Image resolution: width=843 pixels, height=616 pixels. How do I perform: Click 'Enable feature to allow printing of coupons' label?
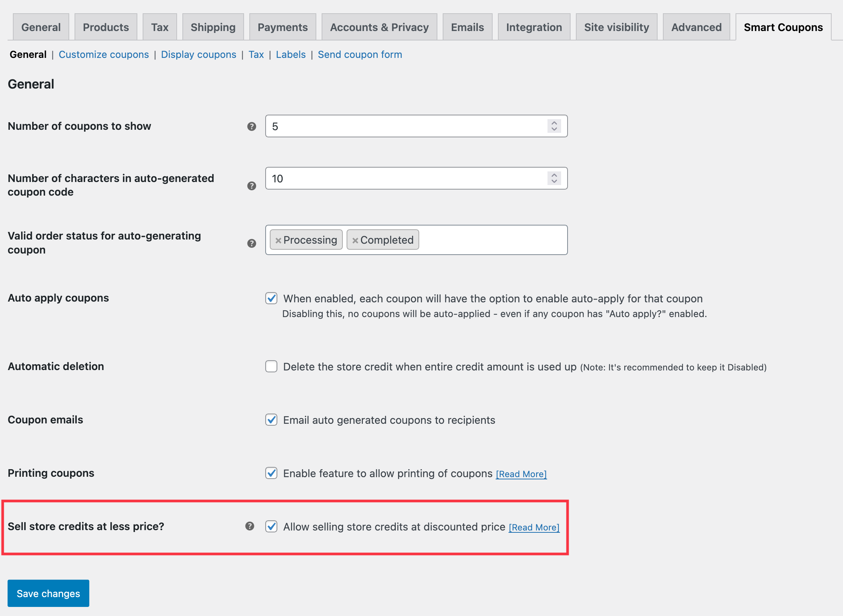point(388,473)
